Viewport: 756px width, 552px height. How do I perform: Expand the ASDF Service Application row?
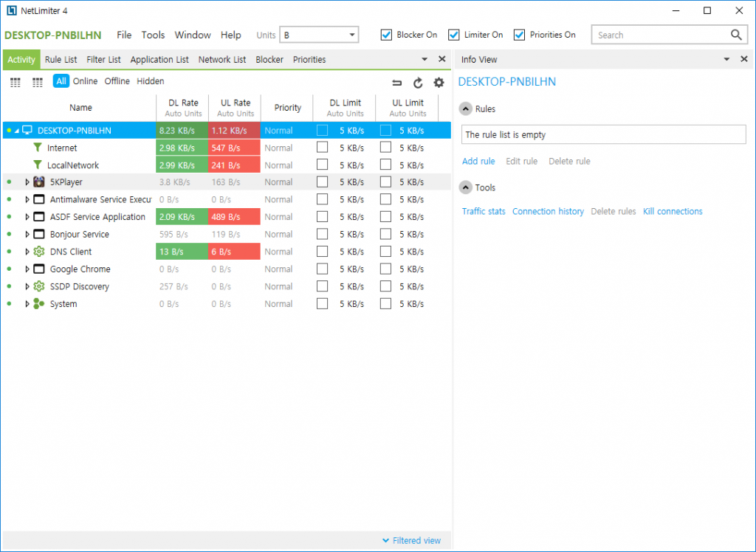[27, 217]
